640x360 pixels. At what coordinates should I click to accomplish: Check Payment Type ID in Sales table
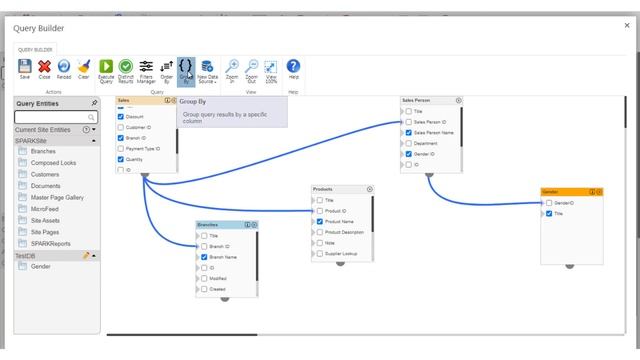coord(120,149)
